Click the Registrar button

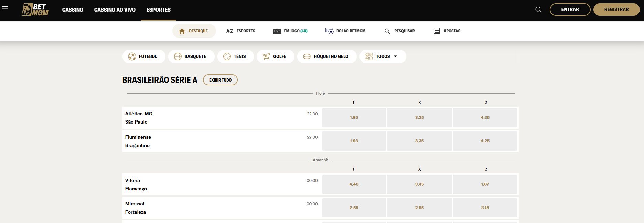616,10
